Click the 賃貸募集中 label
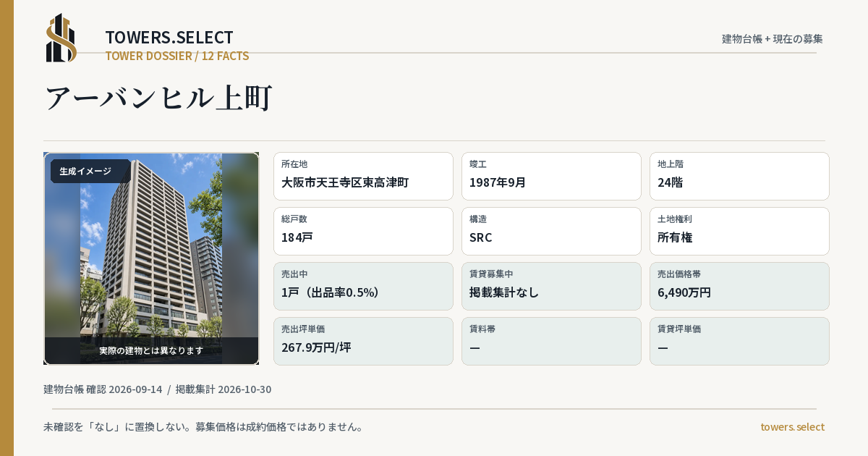This screenshot has height=456, width=868. point(491,274)
